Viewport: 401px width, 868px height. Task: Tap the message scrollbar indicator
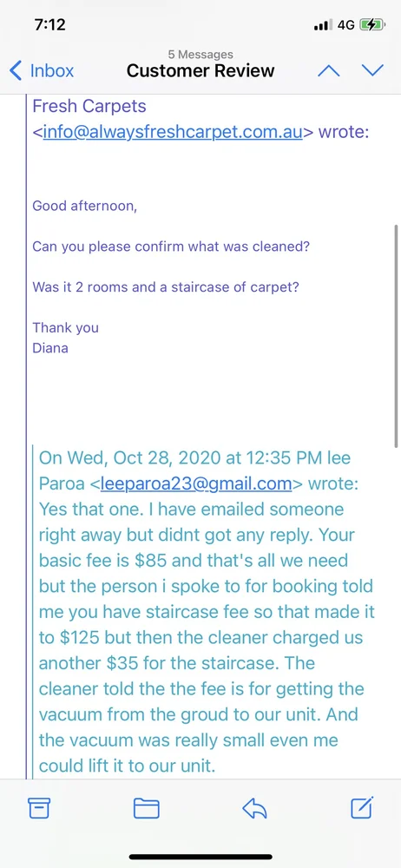396,336
